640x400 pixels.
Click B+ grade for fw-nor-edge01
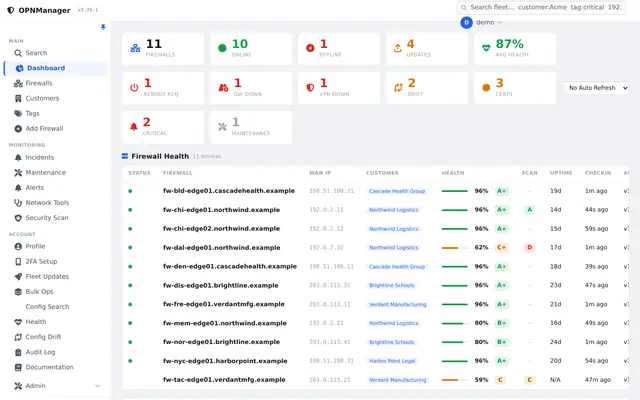click(501, 342)
